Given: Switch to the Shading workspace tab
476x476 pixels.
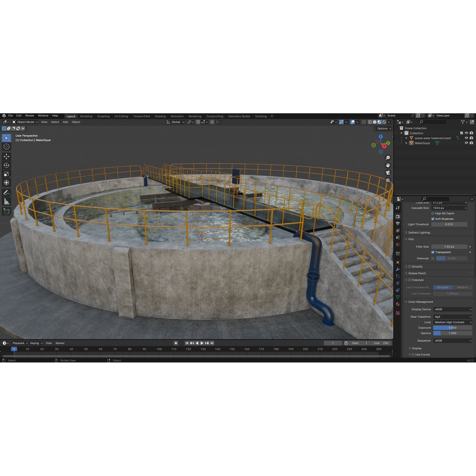Looking at the screenshot, I should 160,116.
